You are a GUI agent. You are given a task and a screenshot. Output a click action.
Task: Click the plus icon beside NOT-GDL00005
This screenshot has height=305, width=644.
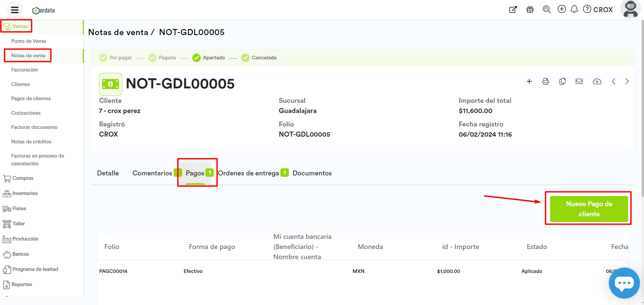click(529, 81)
